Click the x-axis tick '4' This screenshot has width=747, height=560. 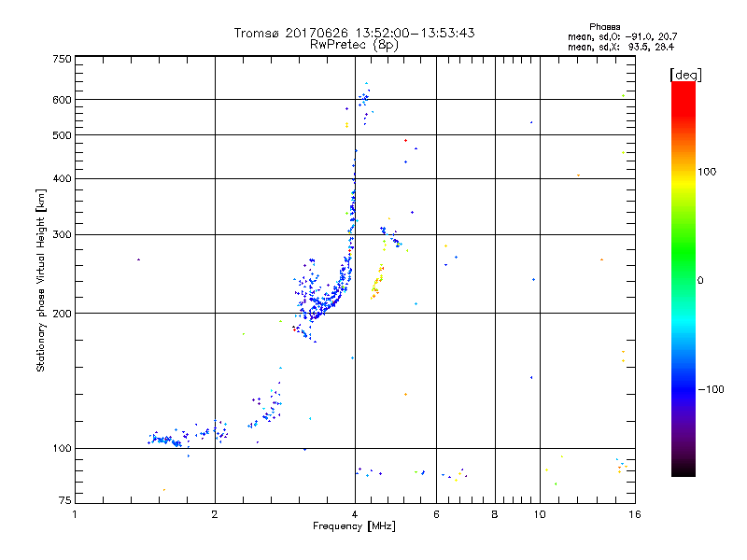click(355, 514)
